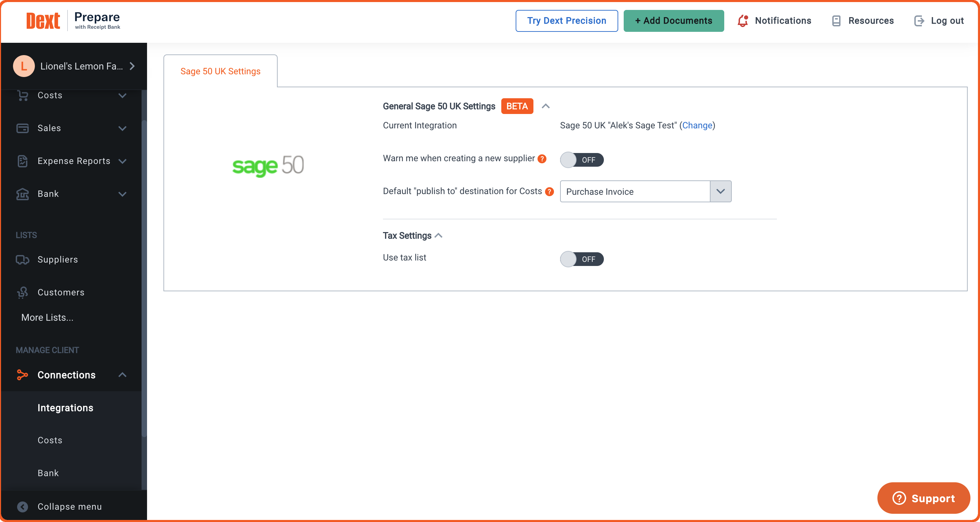The image size is (980, 522).
Task: Click the More Lists... item
Action: click(47, 317)
